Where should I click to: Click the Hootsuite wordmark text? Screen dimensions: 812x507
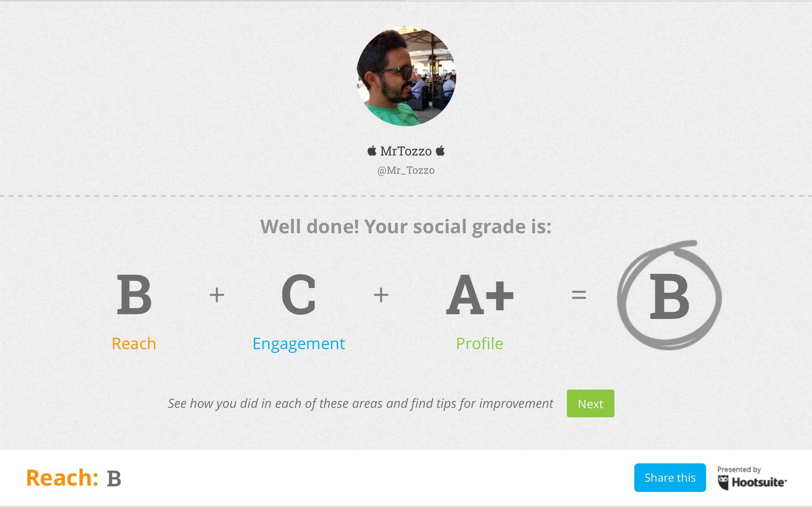pyautogui.click(x=758, y=482)
